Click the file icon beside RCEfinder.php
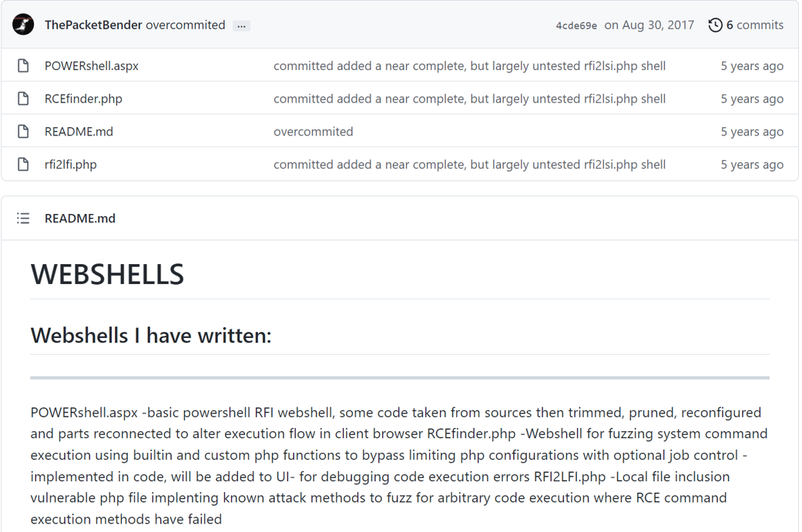The image size is (802, 532). [22, 99]
